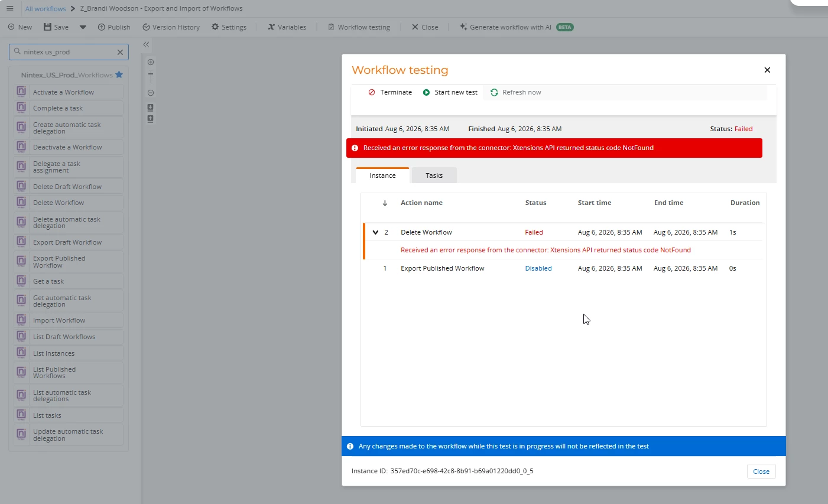Pick the Create automatic task delegation action
Screen dimensions: 828x504
click(x=69, y=128)
